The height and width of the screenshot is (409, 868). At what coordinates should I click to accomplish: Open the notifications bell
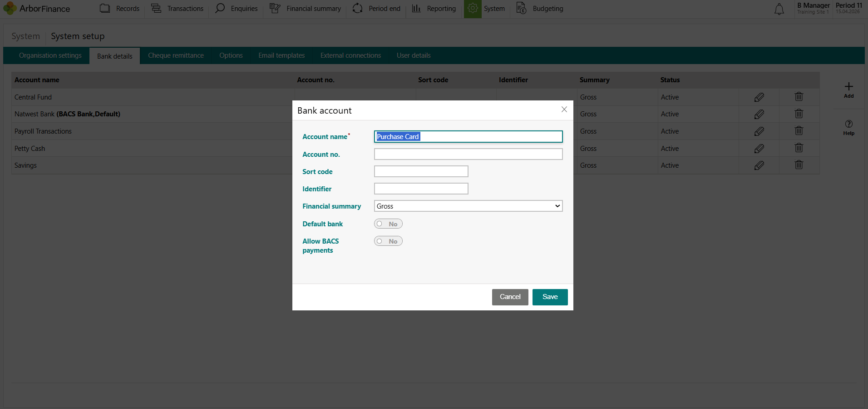(779, 9)
